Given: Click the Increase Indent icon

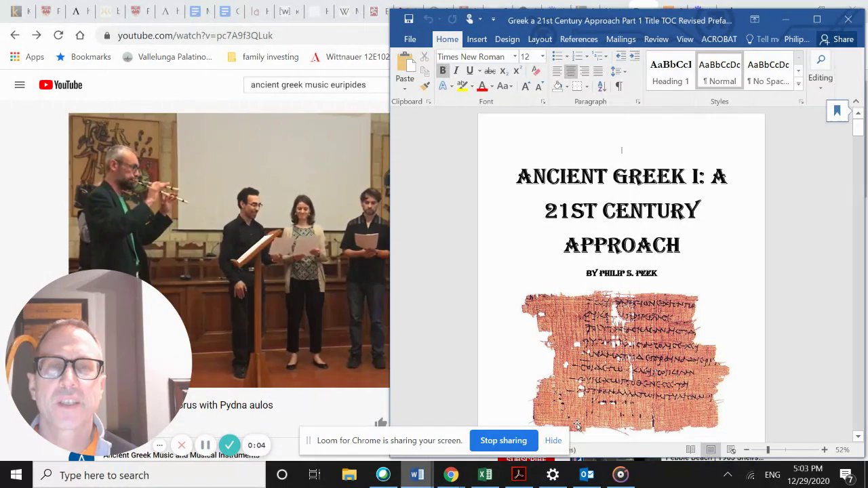Looking at the screenshot, I should [x=635, y=56].
